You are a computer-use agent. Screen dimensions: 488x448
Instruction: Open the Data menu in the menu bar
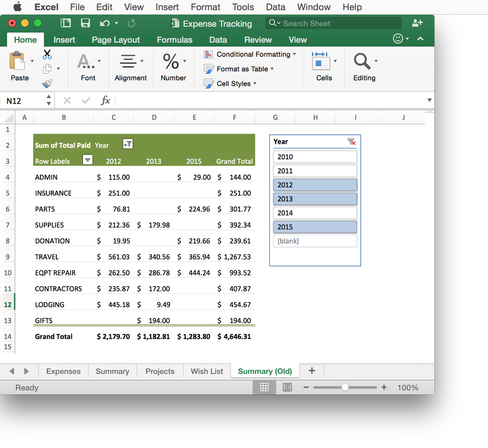tap(275, 7)
